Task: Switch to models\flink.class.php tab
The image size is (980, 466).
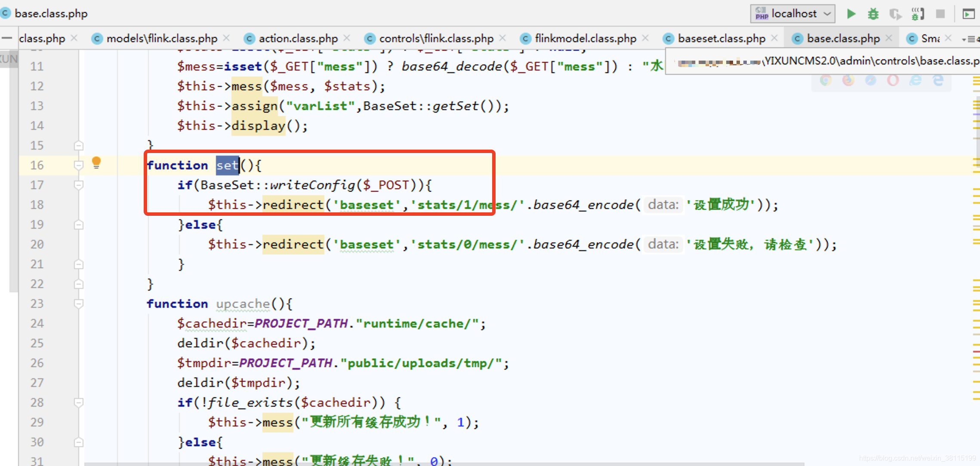Action: pyautogui.click(x=162, y=39)
